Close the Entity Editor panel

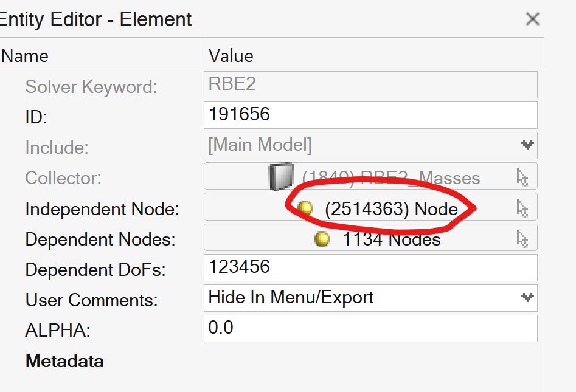click(533, 19)
